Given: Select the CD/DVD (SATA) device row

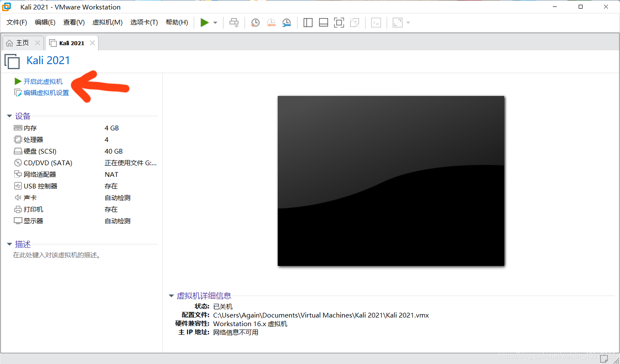Looking at the screenshot, I should tap(85, 163).
